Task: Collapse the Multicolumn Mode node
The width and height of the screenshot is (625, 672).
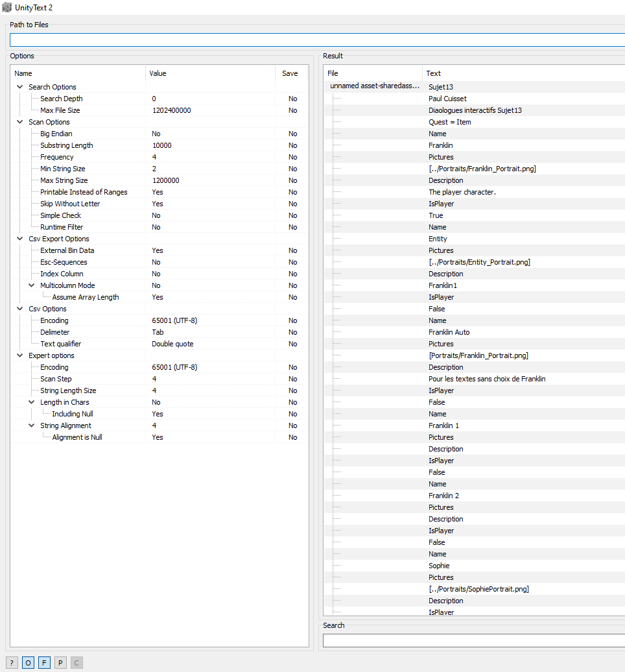Action: click(x=32, y=285)
